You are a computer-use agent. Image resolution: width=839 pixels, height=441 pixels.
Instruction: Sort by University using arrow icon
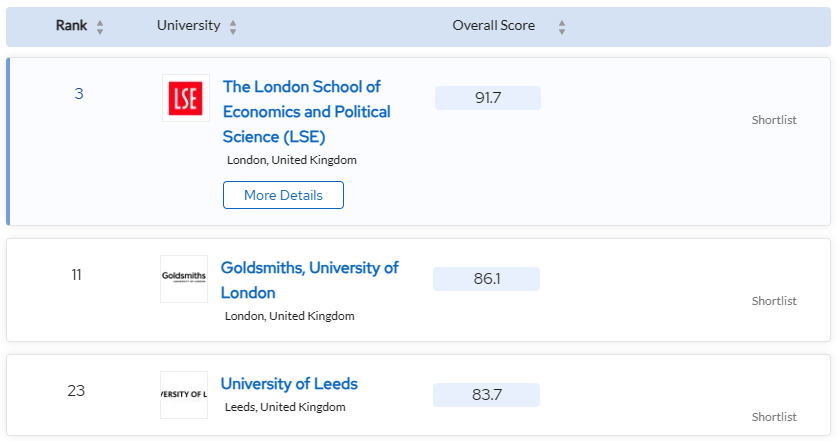(233, 27)
